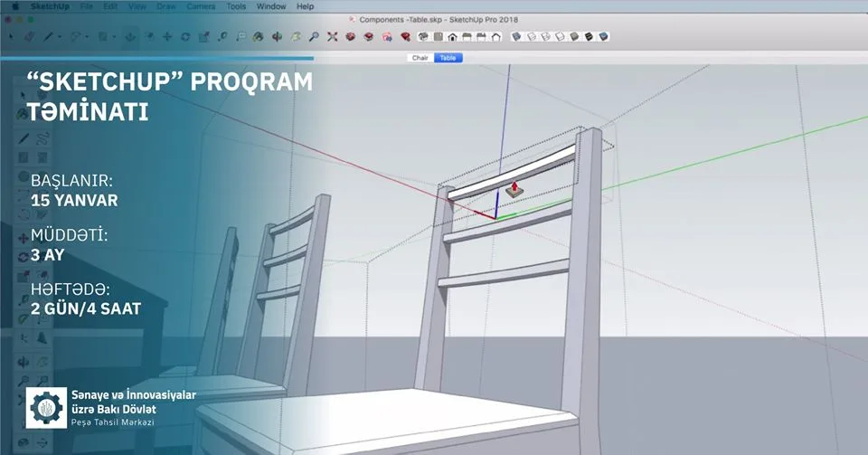Switch to the Chair scene tab
This screenshot has width=868, height=455.
[420, 58]
